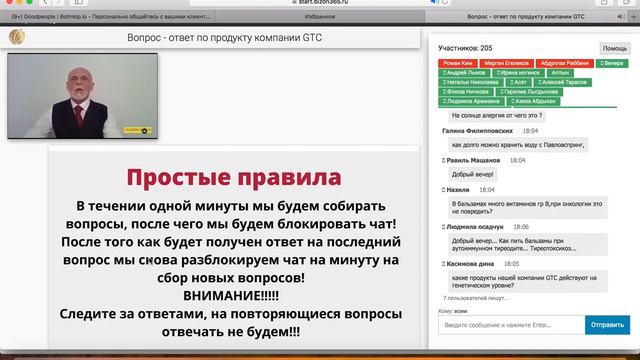Click the sender name Людмила осадчук

pos(475,227)
